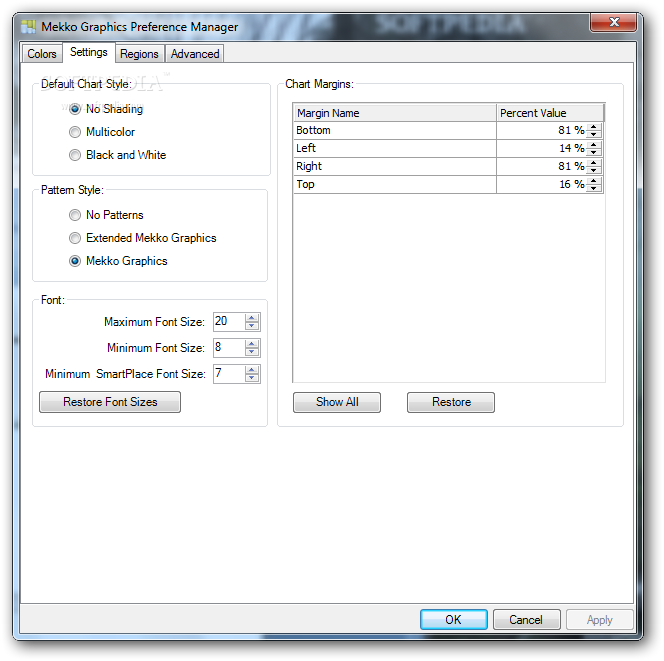
Task: Click the Top margin 16 % value
Action: 572,184
